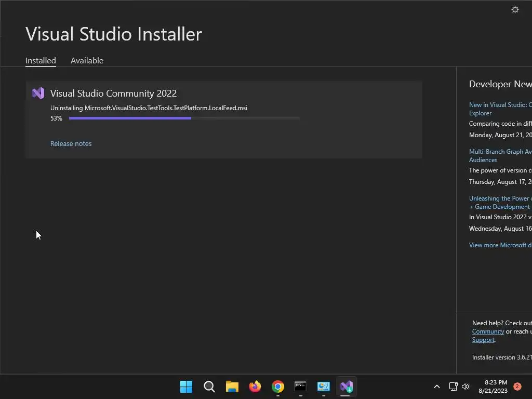Focus the Visual Studio Installer taskbar icon
532x399 pixels.
[x=347, y=387]
